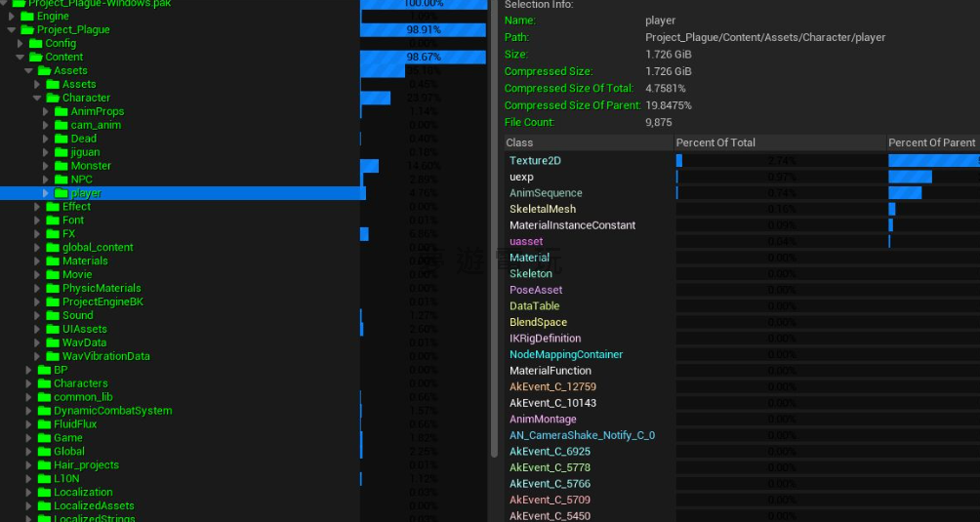Click the Sound folder icon
Screen dimensions: 980x522
click(53, 315)
